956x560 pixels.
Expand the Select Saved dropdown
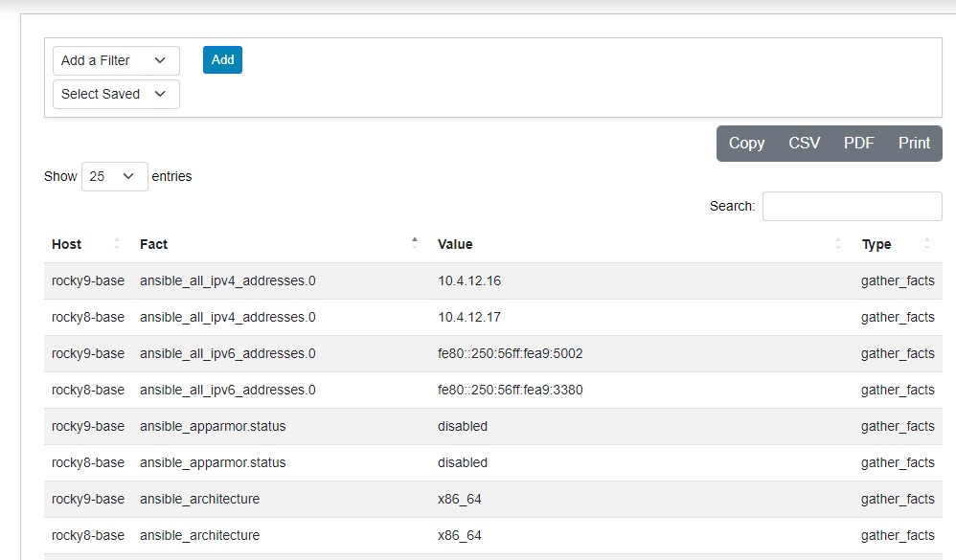(116, 94)
